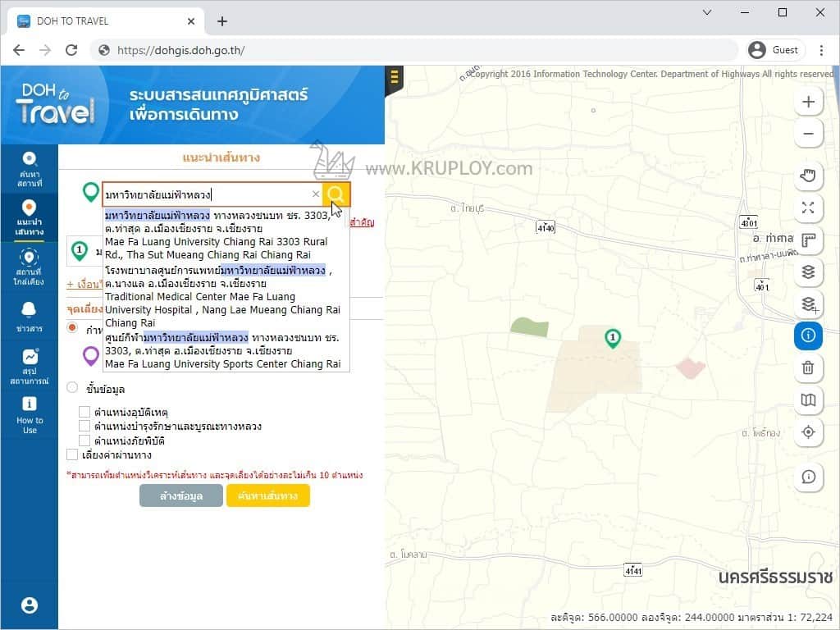
Task: Click the trash icon to clear map
Action: (x=808, y=367)
